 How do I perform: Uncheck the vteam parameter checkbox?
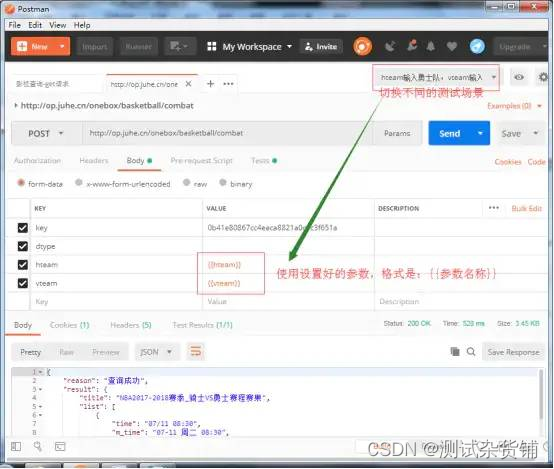tap(23, 283)
